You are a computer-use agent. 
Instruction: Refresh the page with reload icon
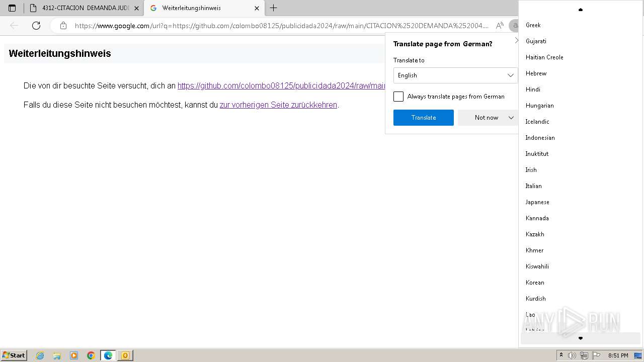coord(36,26)
